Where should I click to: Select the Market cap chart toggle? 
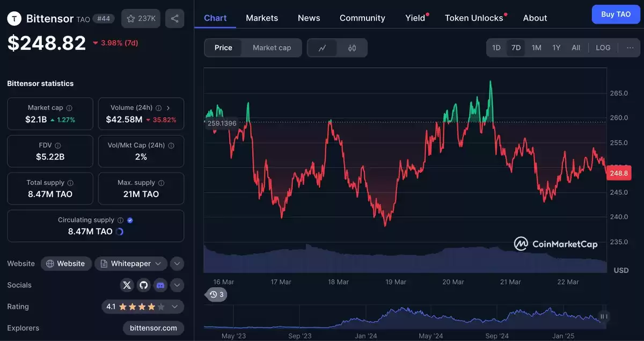(272, 48)
